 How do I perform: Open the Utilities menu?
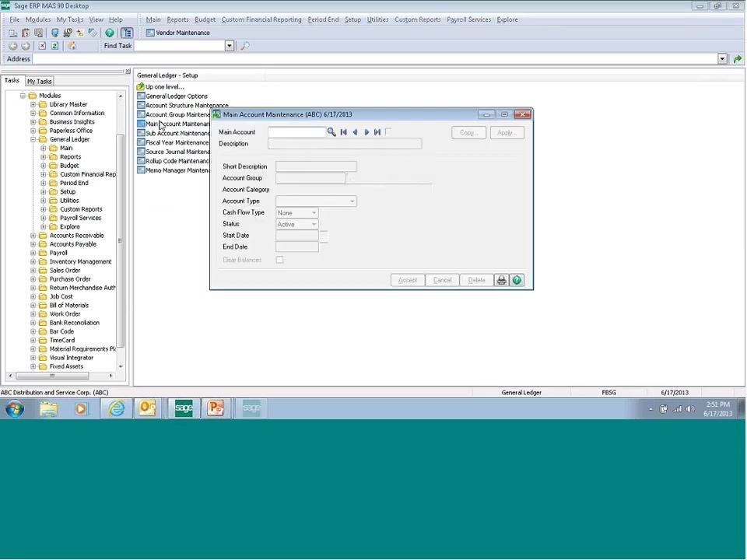(x=377, y=19)
